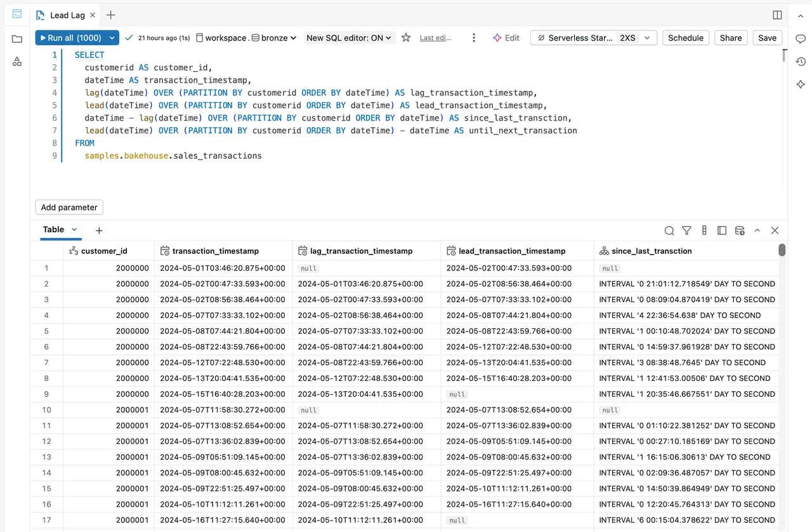The image size is (812, 532).
Task: Open the workspace folder browser icon
Action: coord(17,39)
